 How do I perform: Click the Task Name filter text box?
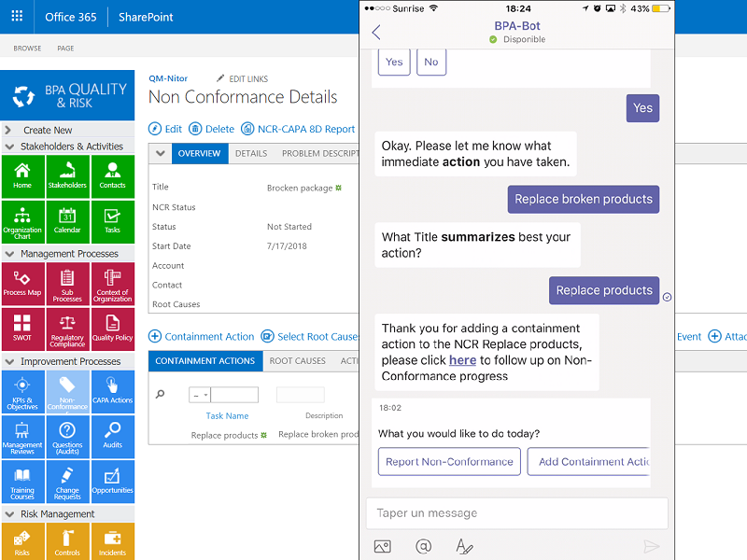[x=234, y=395]
